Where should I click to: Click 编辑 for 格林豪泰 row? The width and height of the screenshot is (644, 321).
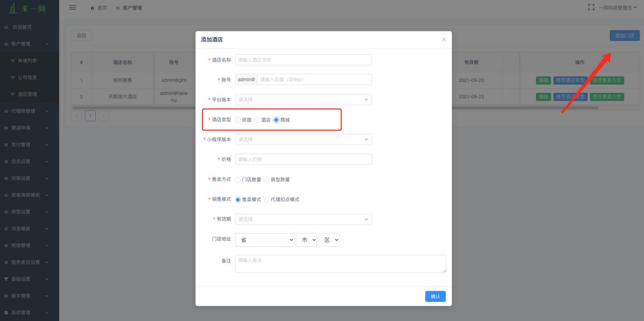pos(544,81)
